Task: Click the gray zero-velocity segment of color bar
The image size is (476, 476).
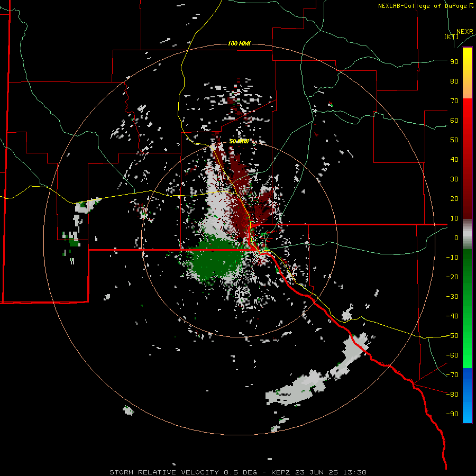Action: tap(467, 234)
